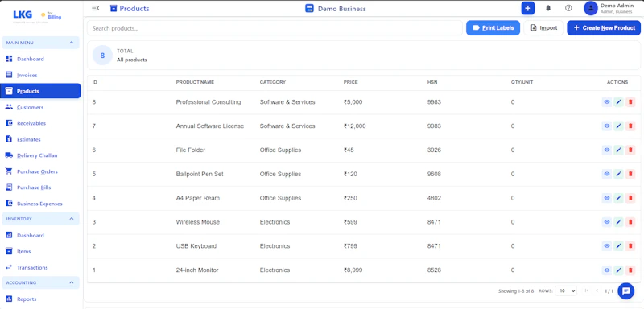Collapse the MAIN MENU section
644x309 pixels.
point(41,43)
